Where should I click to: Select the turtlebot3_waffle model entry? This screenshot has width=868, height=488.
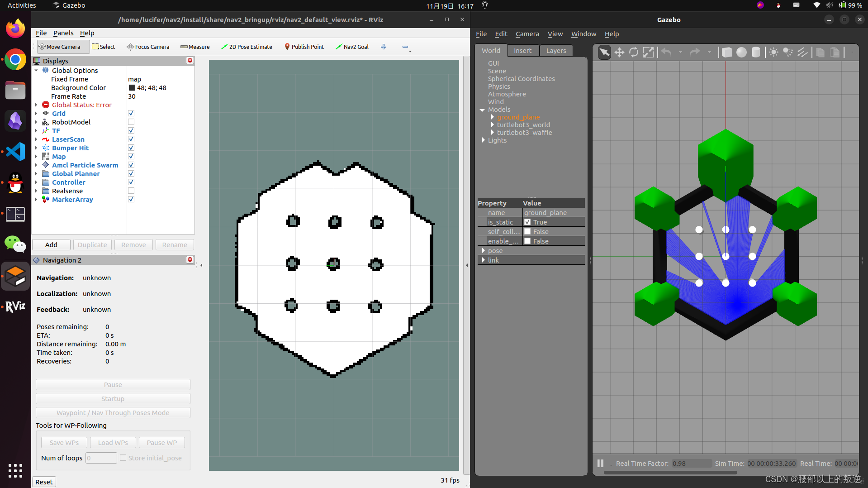pyautogui.click(x=524, y=132)
